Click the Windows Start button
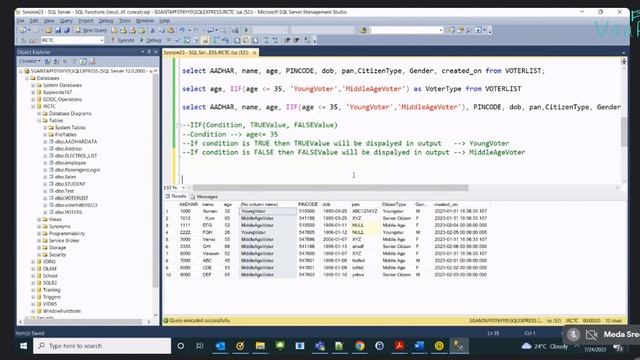The height and width of the screenshot is (360, 640). [24, 346]
